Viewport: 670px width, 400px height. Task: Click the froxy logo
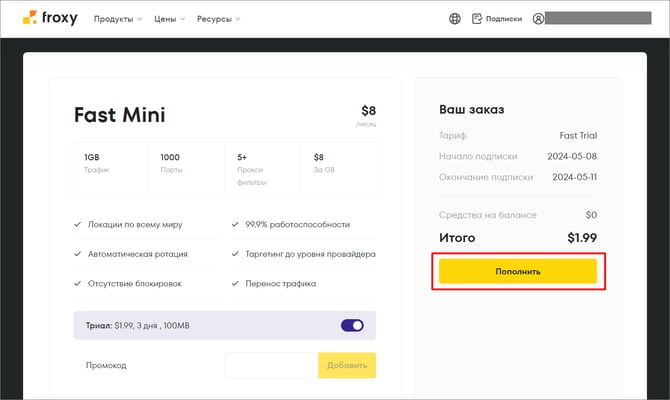click(x=50, y=18)
